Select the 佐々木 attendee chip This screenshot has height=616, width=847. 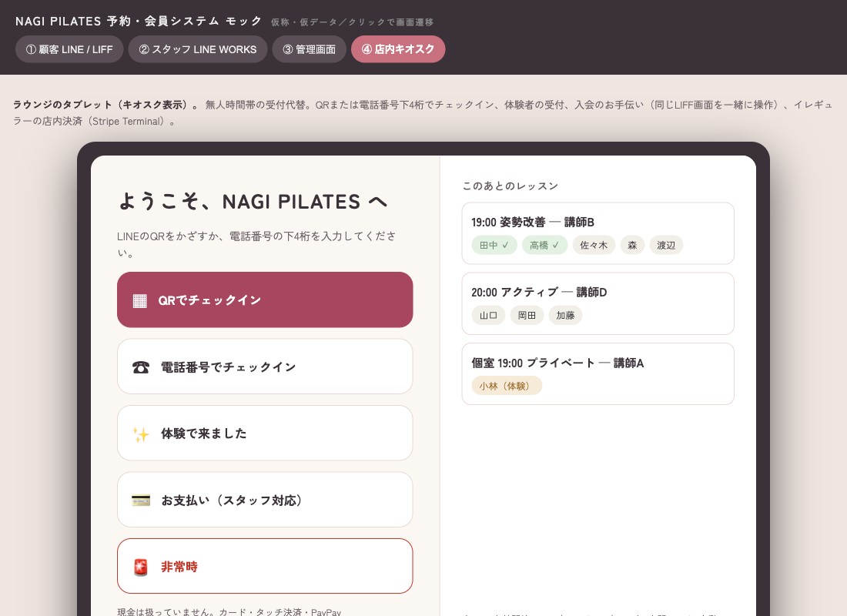click(x=594, y=246)
